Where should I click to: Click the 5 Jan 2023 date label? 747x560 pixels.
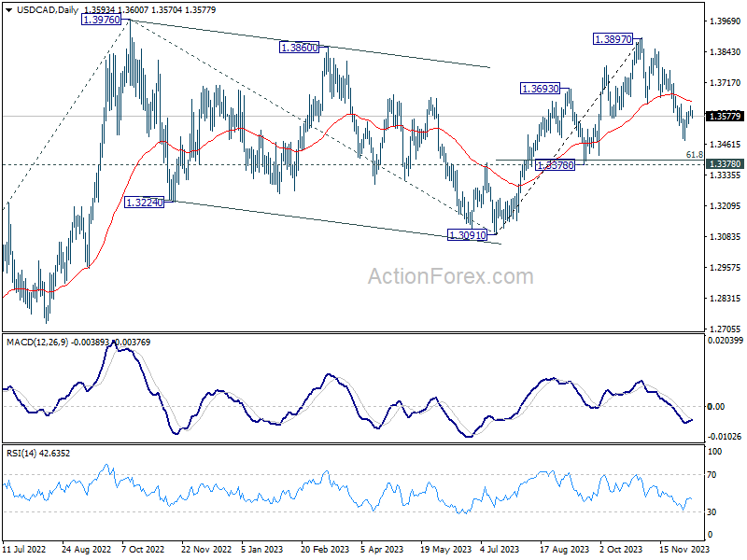coord(262,549)
